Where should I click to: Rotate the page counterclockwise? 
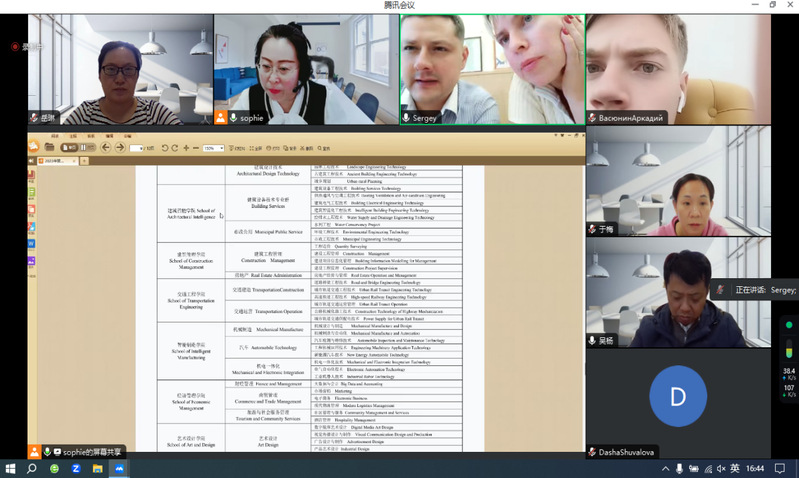coord(164,148)
